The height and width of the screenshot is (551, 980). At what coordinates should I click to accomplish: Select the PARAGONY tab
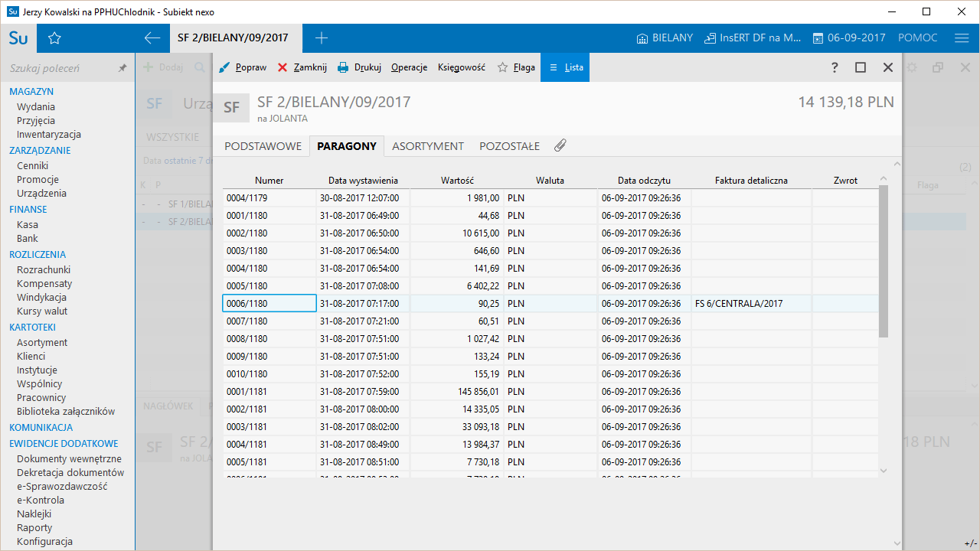347,146
